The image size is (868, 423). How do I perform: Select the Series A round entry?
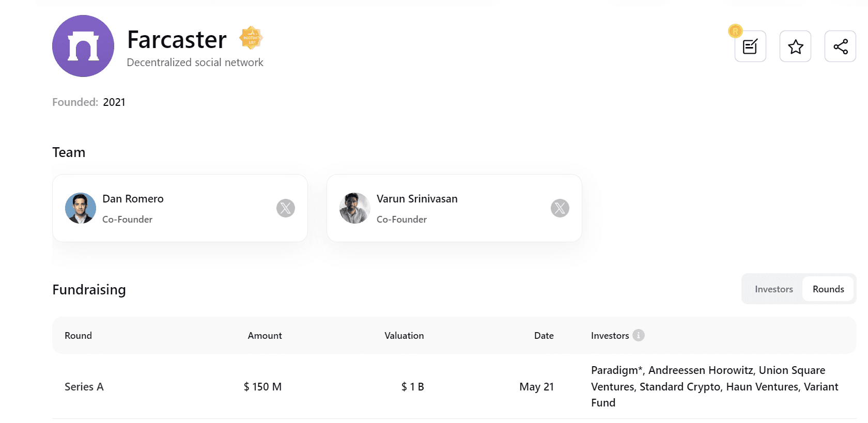point(84,387)
